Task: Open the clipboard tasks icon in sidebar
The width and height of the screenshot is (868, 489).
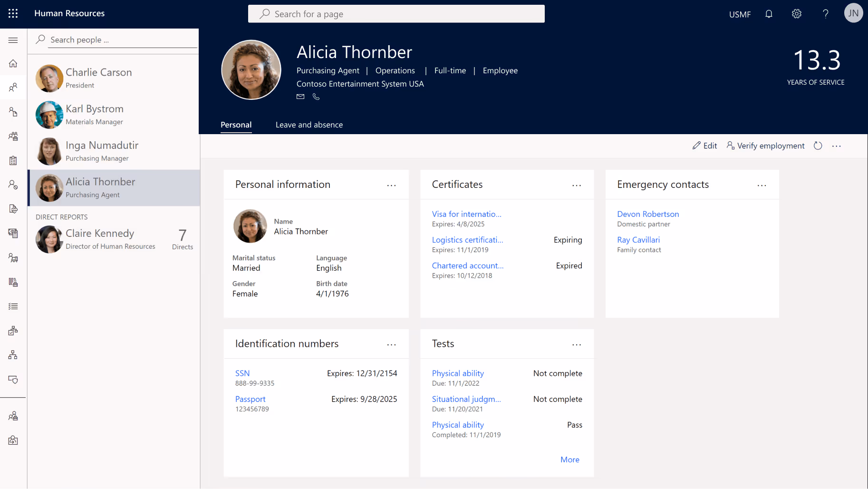Action: pyautogui.click(x=13, y=160)
